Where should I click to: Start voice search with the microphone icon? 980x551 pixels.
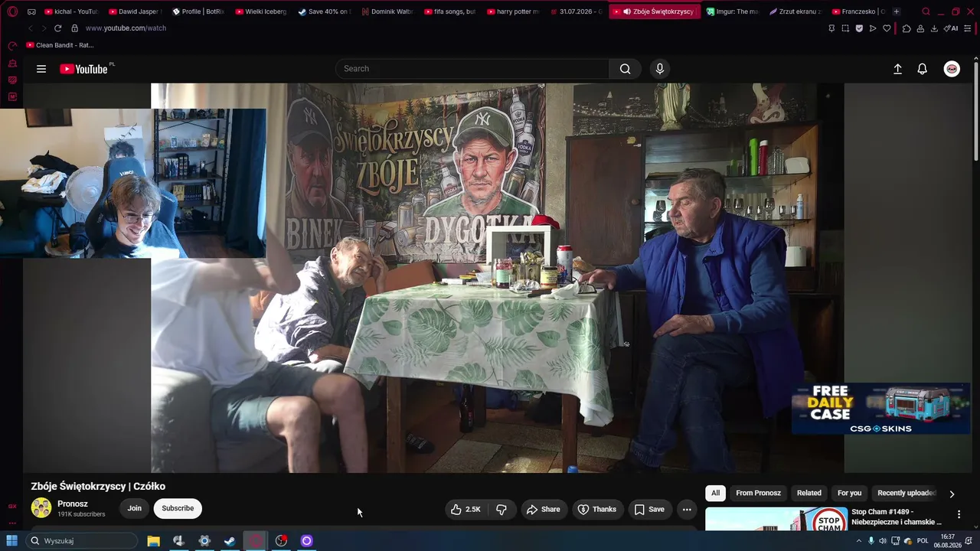pos(660,69)
